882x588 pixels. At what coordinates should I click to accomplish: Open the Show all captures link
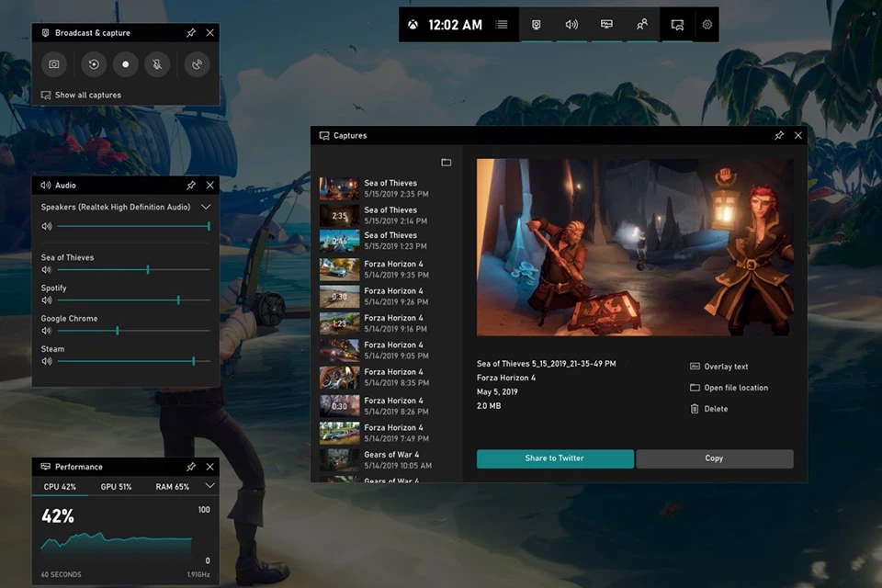(x=87, y=96)
